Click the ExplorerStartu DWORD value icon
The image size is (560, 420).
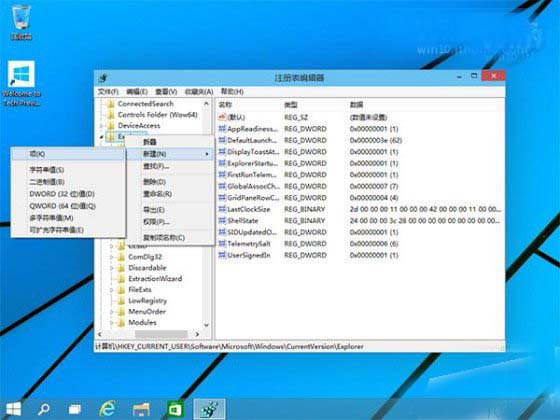[222, 163]
